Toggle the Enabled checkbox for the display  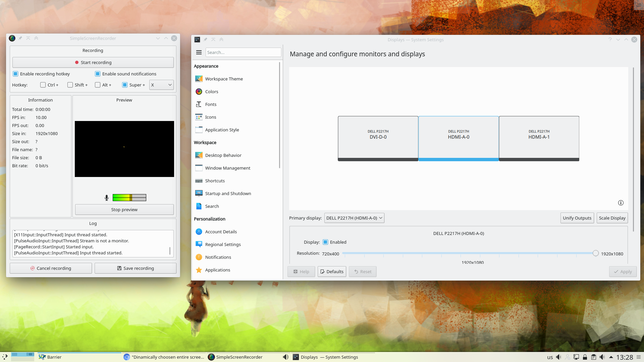325,242
